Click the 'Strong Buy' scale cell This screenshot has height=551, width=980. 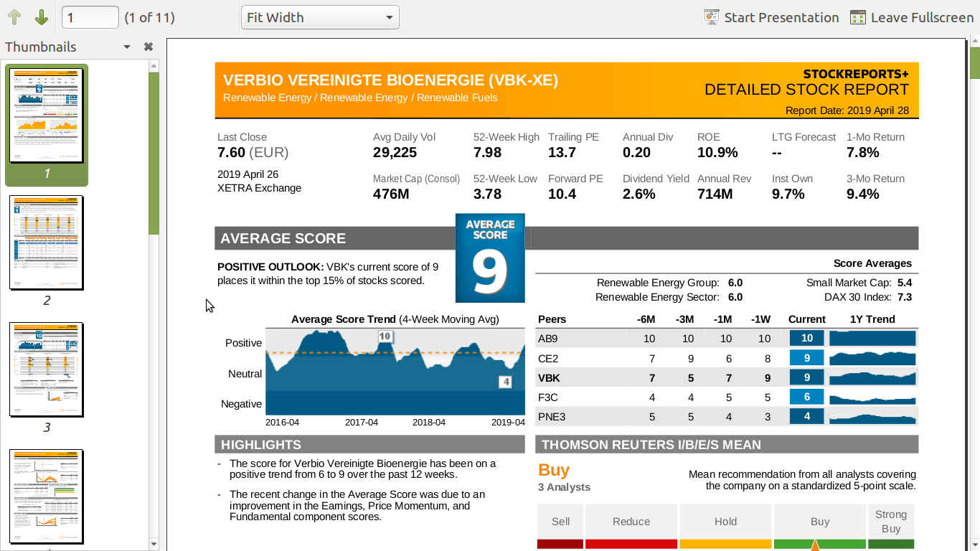pos(891,522)
